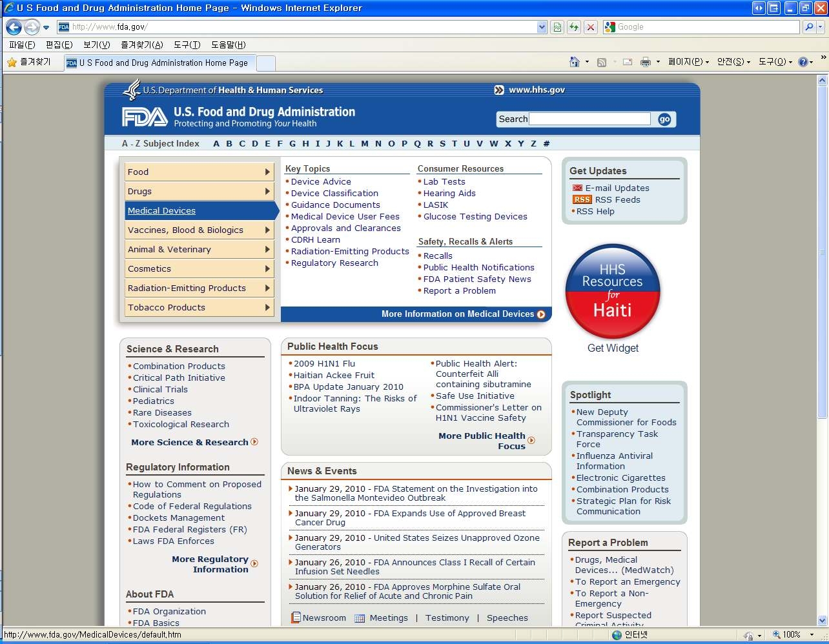Open the address bar URL history dropdown
This screenshot has height=644, width=829.
coord(542,27)
